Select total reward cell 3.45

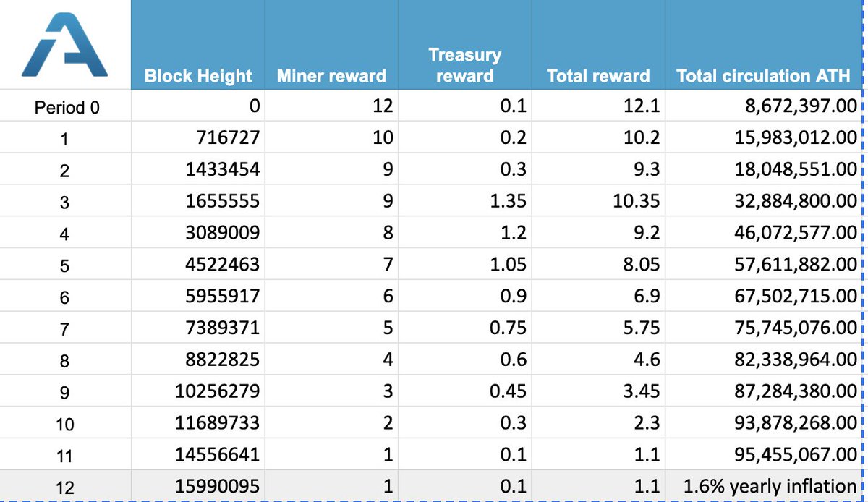[x=598, y=392]
